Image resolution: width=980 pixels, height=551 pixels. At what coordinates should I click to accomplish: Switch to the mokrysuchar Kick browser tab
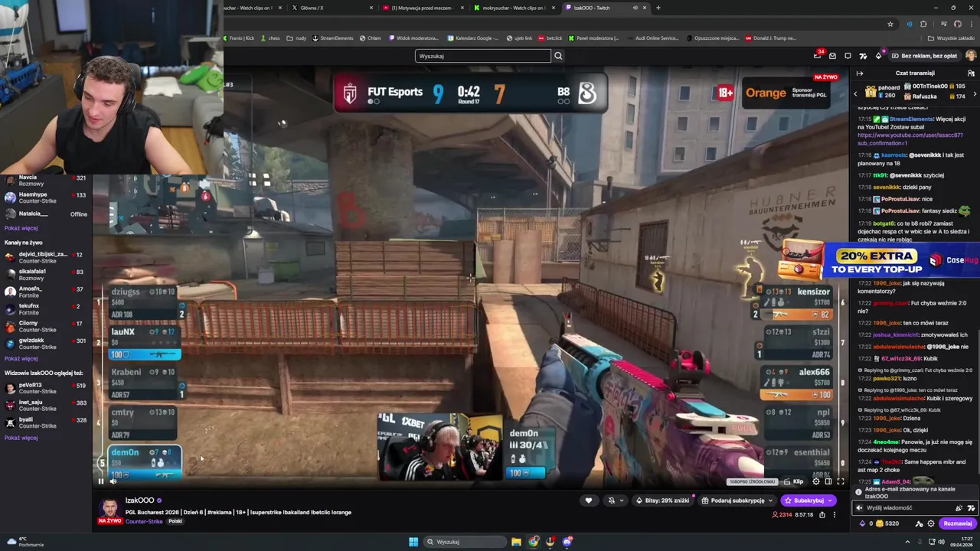pyautogui.click(x=514, y=8)
